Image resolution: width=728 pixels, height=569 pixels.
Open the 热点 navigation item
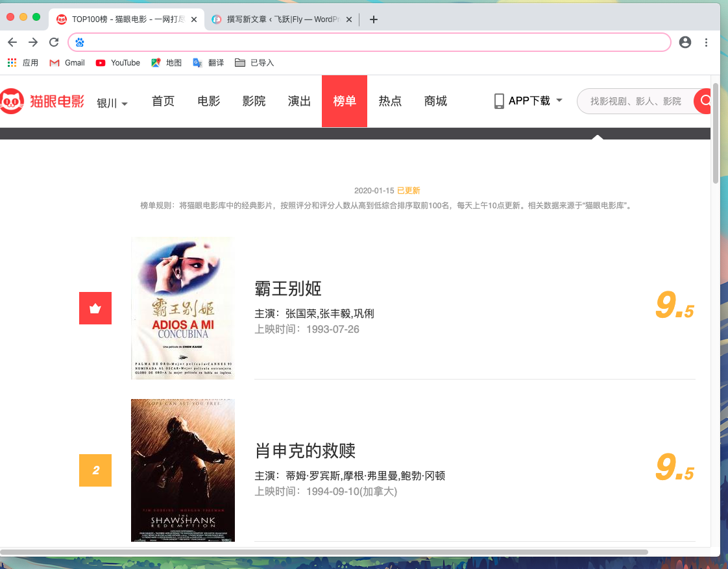390,101
